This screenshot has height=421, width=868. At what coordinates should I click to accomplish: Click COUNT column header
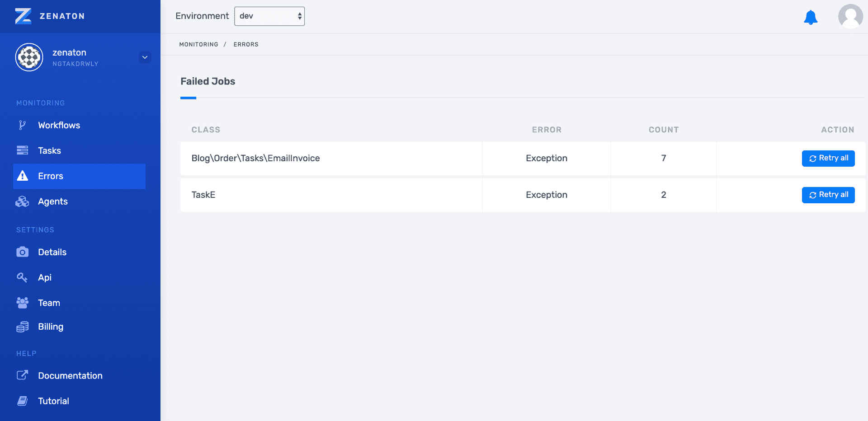pyautogui.click(x=664, y=130)
